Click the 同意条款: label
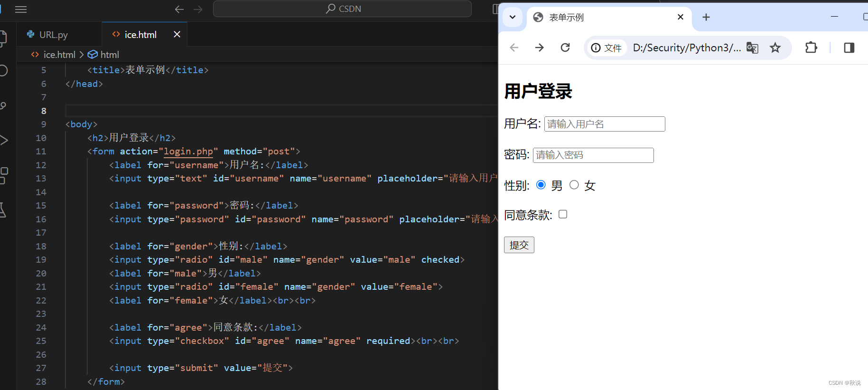Image resolution: width=868 pixels, height=390 pixels. (528, 215)
